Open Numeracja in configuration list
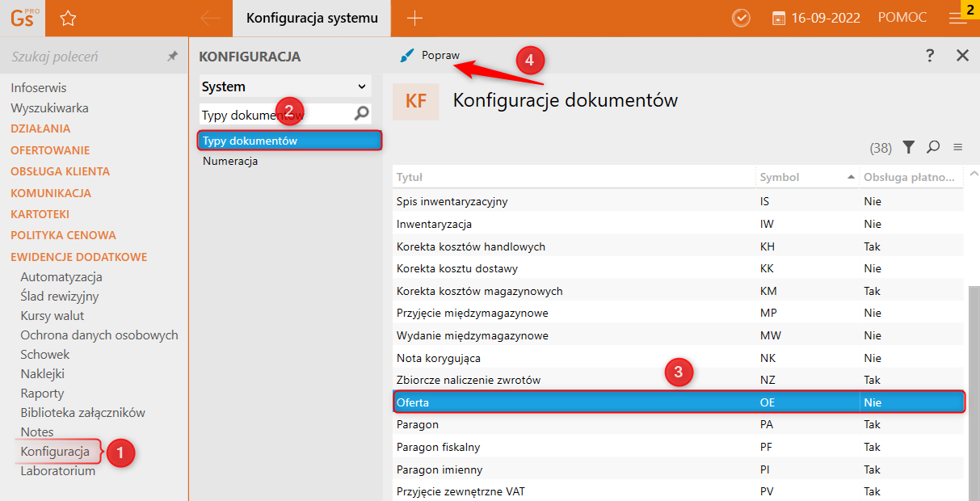The width and height of the screenshot is (980, 501). (230, 161)
